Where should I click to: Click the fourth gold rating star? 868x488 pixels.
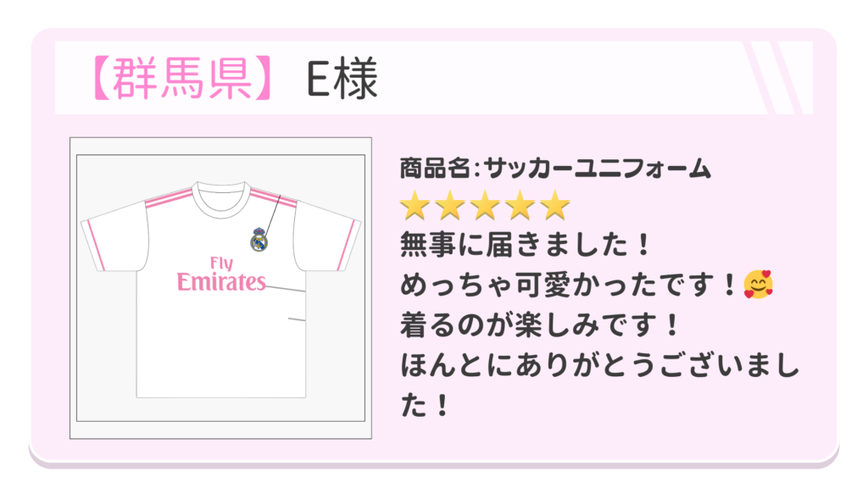pos(520,205)
